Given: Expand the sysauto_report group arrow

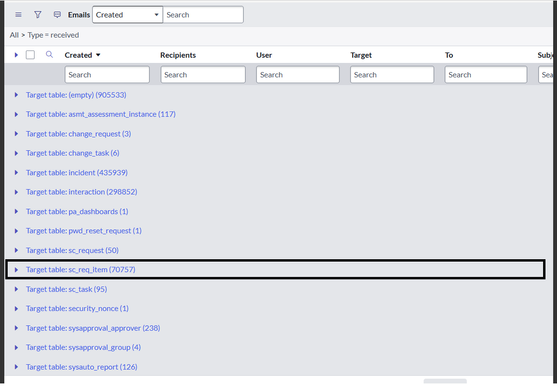Looking at the screenshot, I should (x=16, y=367).
